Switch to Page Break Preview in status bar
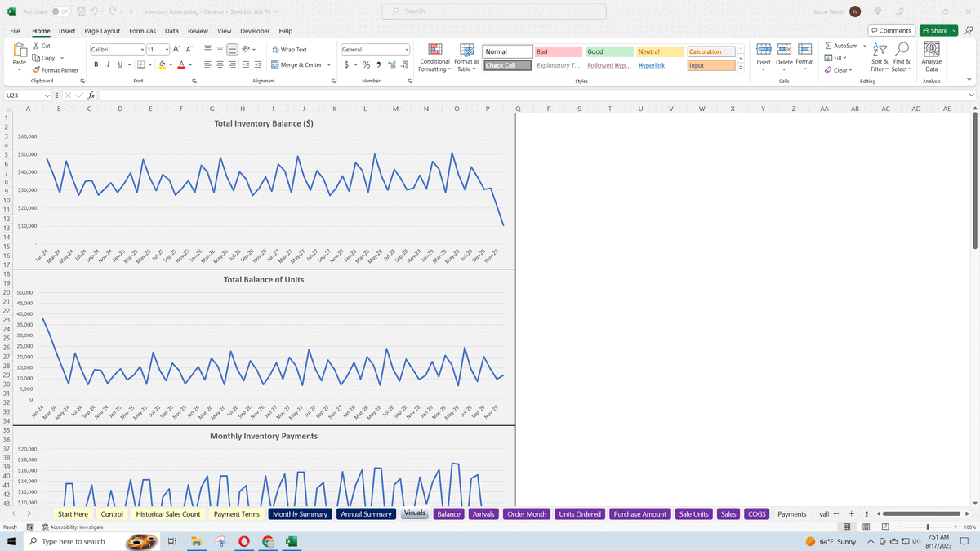This screenshot has width=980, height=551. 884,527
